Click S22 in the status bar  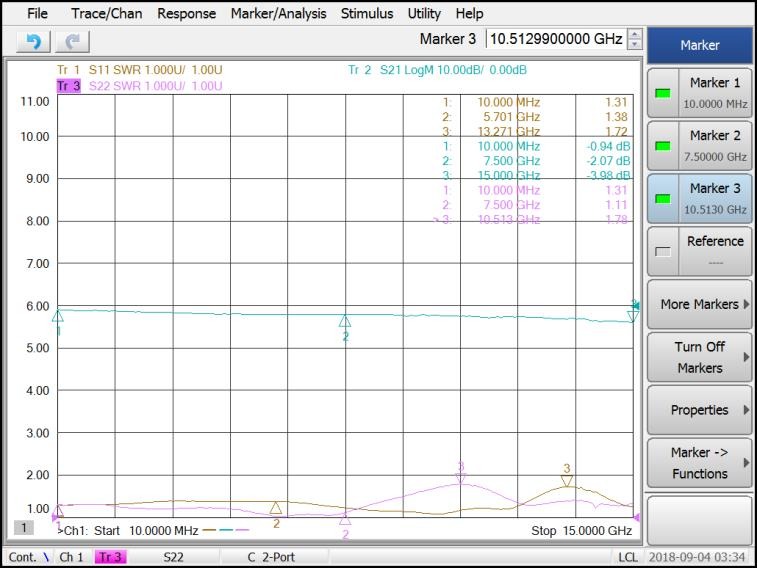173,557
